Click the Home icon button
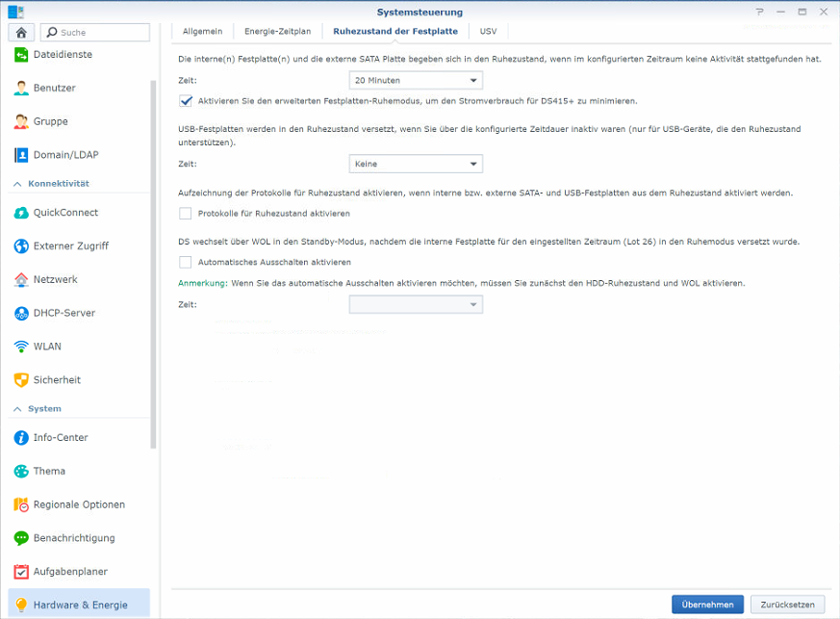 click(21, 33)
